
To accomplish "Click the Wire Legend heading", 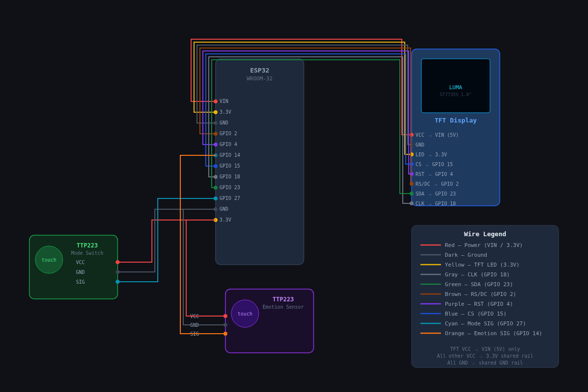I will tap(485, 234).
